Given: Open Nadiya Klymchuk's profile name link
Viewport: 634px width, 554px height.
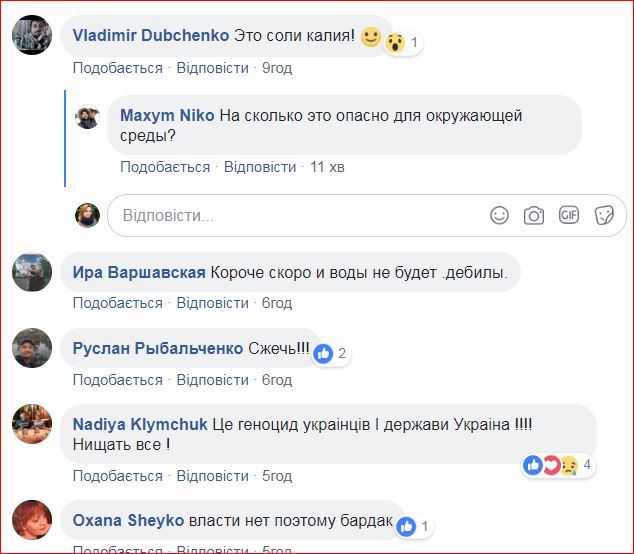Looking at the screenshot, I should pos(140,424).
